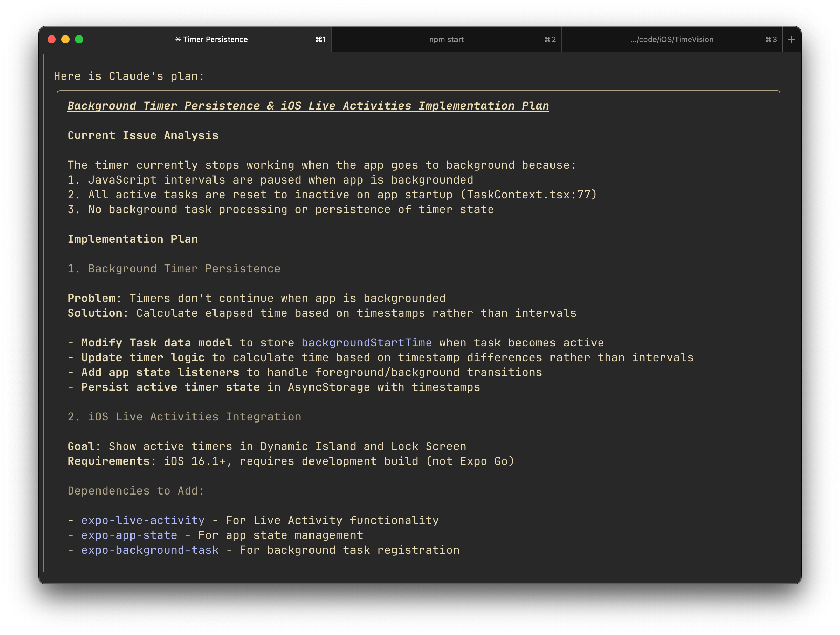Click the expo-live-activity dependency name
This screenshot has width=840, height=635.
coord(143,520)
